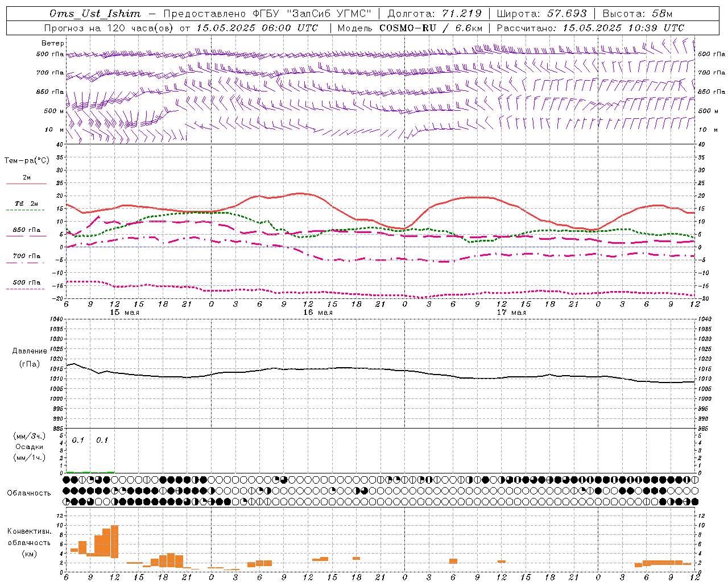Click the 'Высота: 58м' value
728x582 pixels.
[637, 14]
